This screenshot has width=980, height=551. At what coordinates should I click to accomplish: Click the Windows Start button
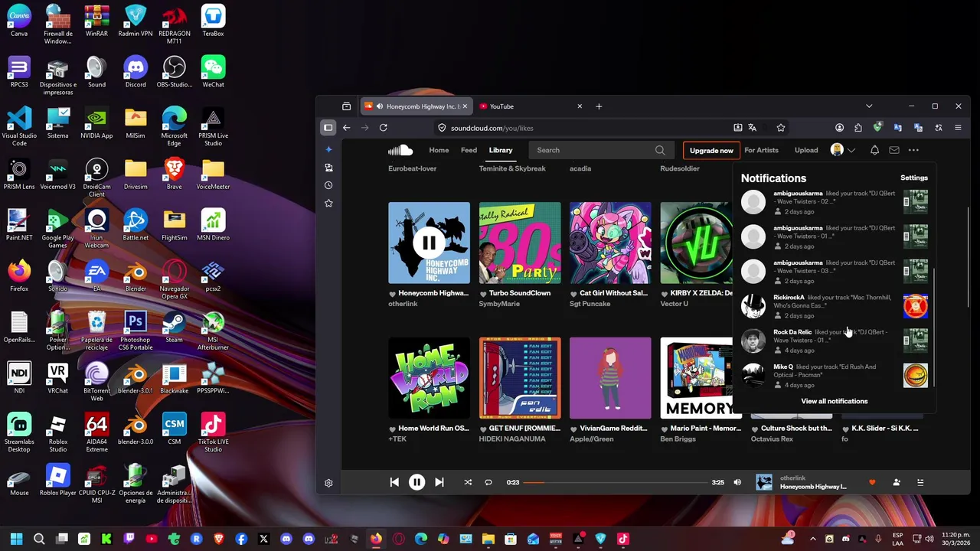click(x=16, y=539)
